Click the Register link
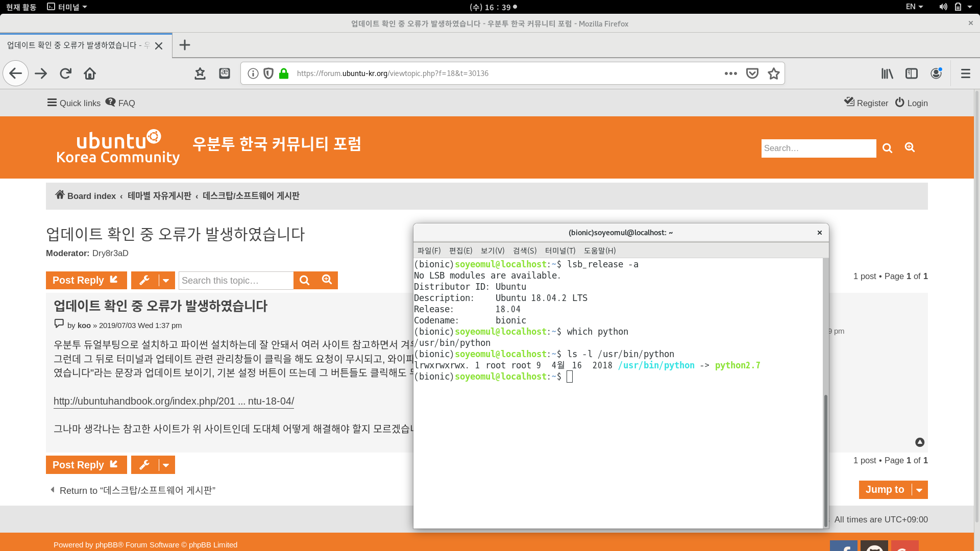980x551 pixels. pyautogui.click(x=866, y=103)
